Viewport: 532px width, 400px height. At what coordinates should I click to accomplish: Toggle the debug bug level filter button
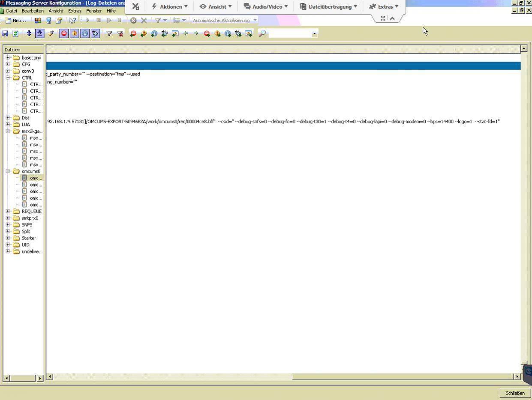tap(95, 33)
